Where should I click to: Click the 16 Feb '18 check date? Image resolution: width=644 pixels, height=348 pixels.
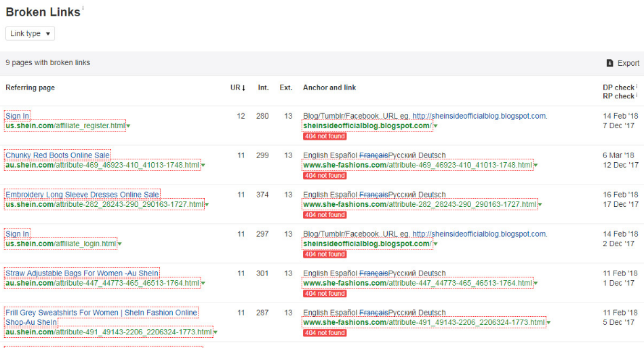[x=620, y=195]
